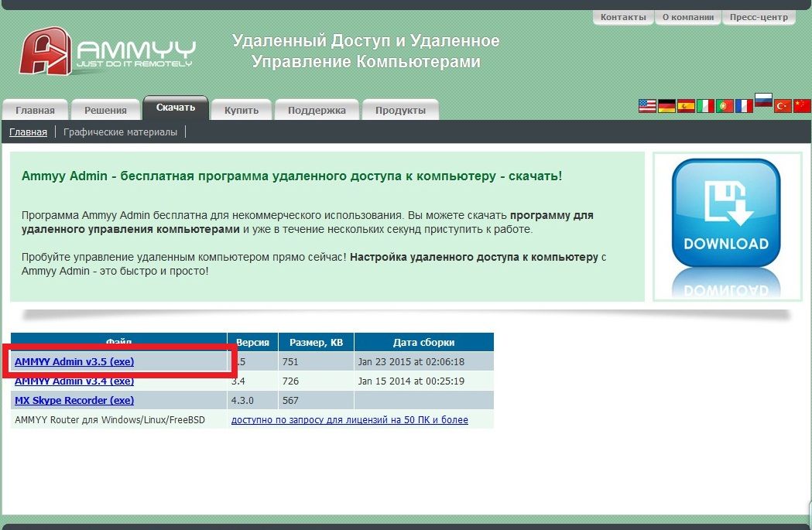The height and width of the screenshot is (530, 812).
Task: Go to the Купить tab
Action: pos(242,110)
